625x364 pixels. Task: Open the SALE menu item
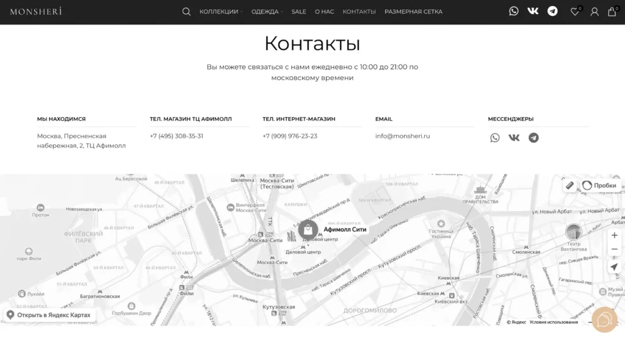pos(298,12)
